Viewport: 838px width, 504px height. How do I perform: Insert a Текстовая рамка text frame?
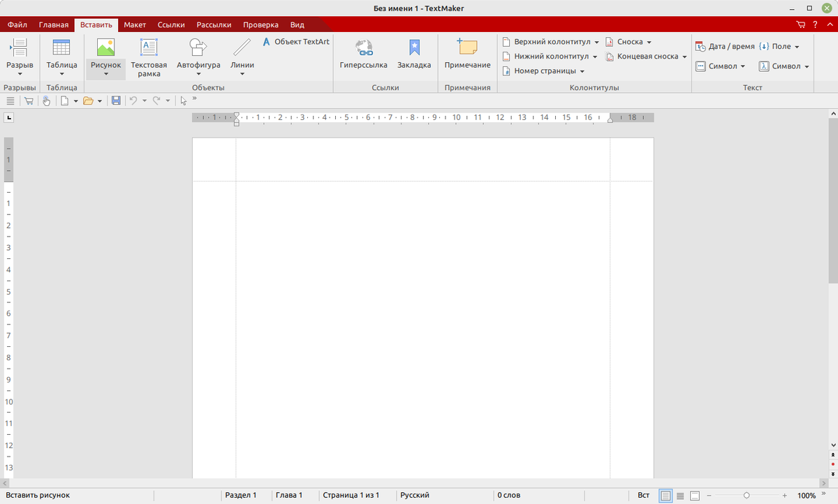[x=149, y=57]
